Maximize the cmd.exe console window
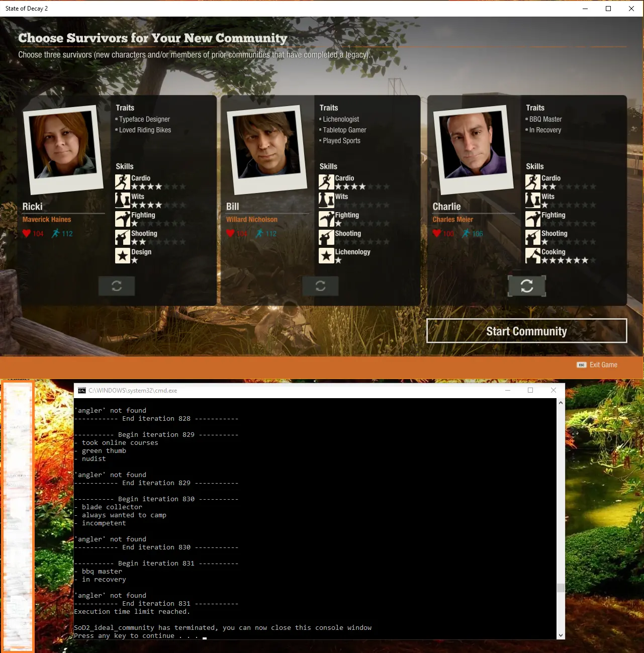This screenshot has width=644, height=653. (x=530, y=391)
